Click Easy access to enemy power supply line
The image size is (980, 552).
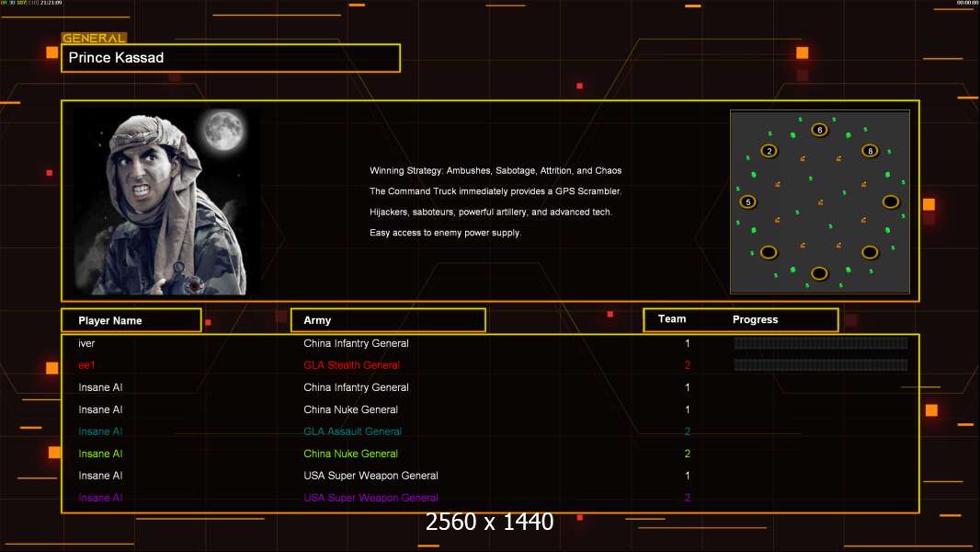445,233
